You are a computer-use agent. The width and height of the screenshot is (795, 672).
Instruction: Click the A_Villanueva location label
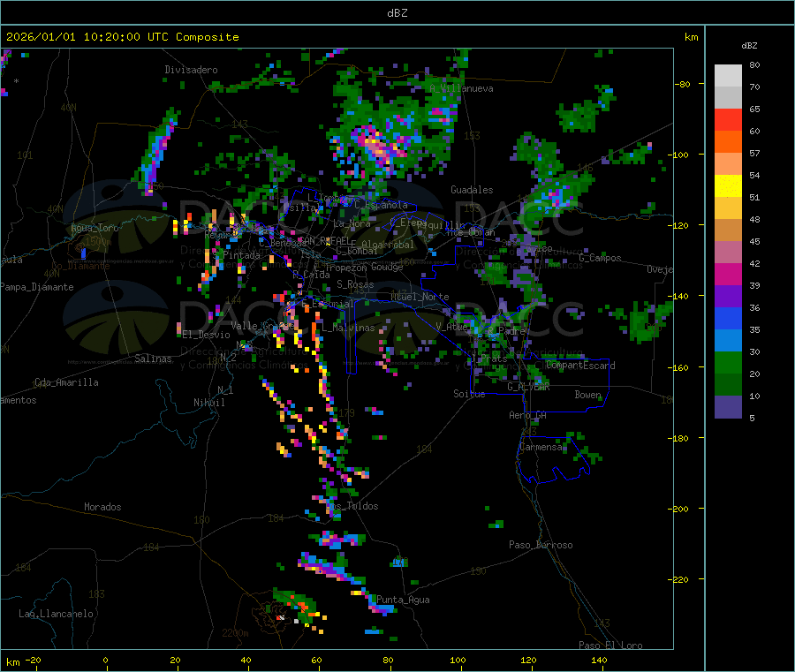tap(461, 88)
